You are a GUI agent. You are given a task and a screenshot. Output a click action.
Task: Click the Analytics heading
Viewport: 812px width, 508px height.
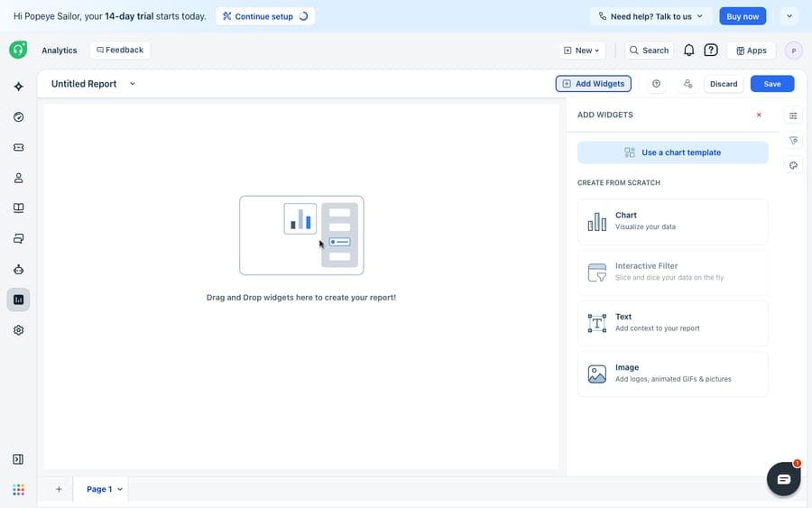point(60,51)
